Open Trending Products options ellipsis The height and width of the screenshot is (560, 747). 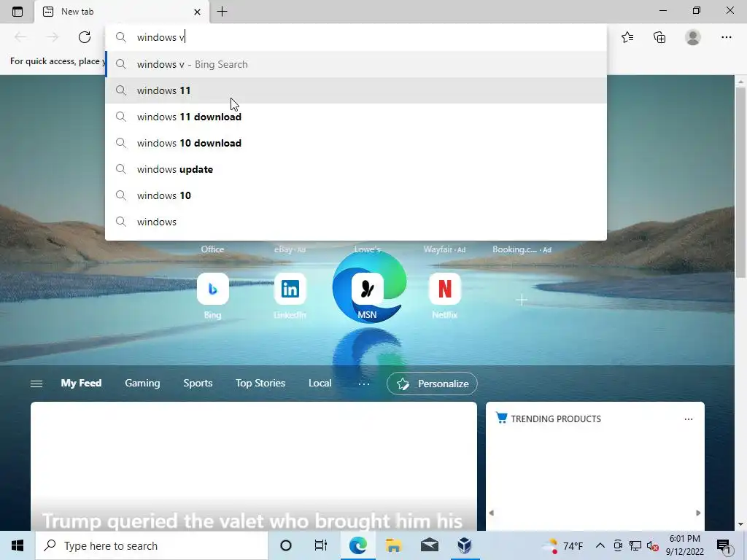(x=689, y=419)
